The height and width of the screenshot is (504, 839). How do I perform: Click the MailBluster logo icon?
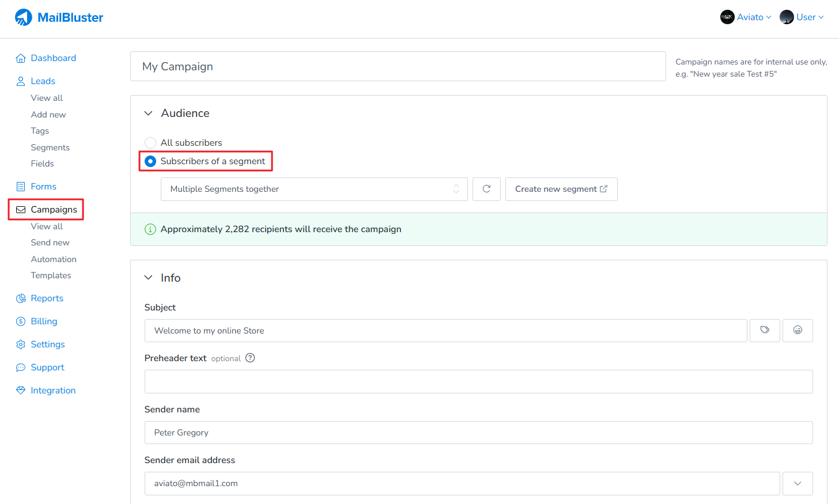pyautogui.click(x=24, y=17)
